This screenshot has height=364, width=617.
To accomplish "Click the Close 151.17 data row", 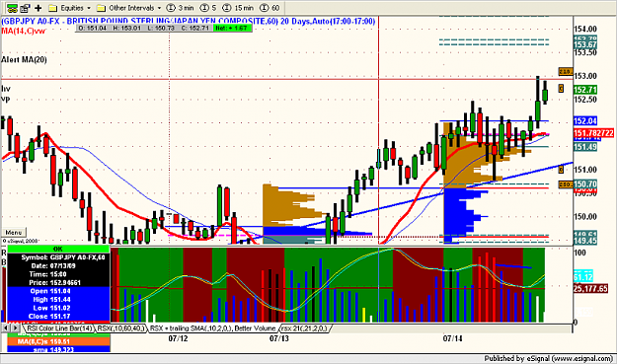I will (x=58, y=316).
